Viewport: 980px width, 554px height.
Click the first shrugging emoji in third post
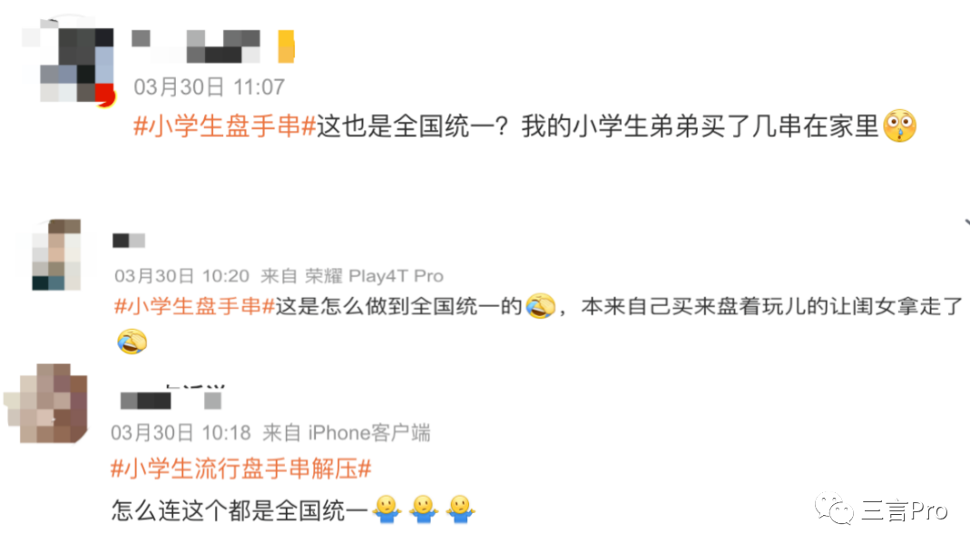tap(387, 509)
